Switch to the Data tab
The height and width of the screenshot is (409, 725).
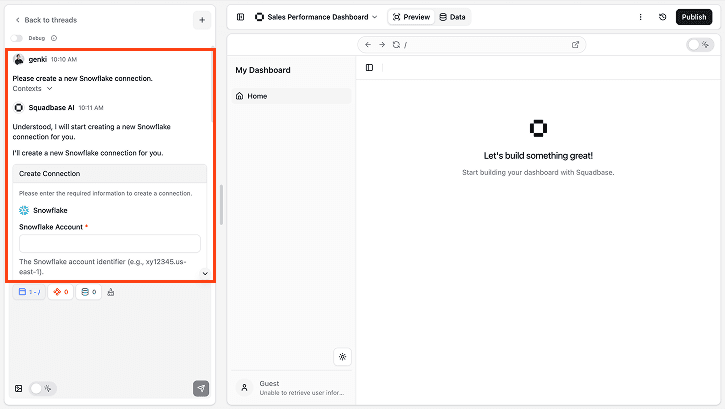pyautogui.click(x=452, y=17)
